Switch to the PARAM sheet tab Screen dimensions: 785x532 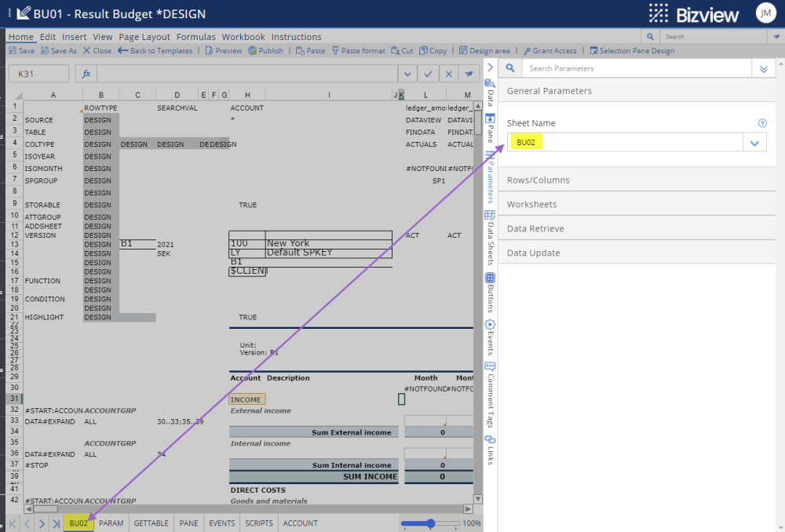click(111, 523)
